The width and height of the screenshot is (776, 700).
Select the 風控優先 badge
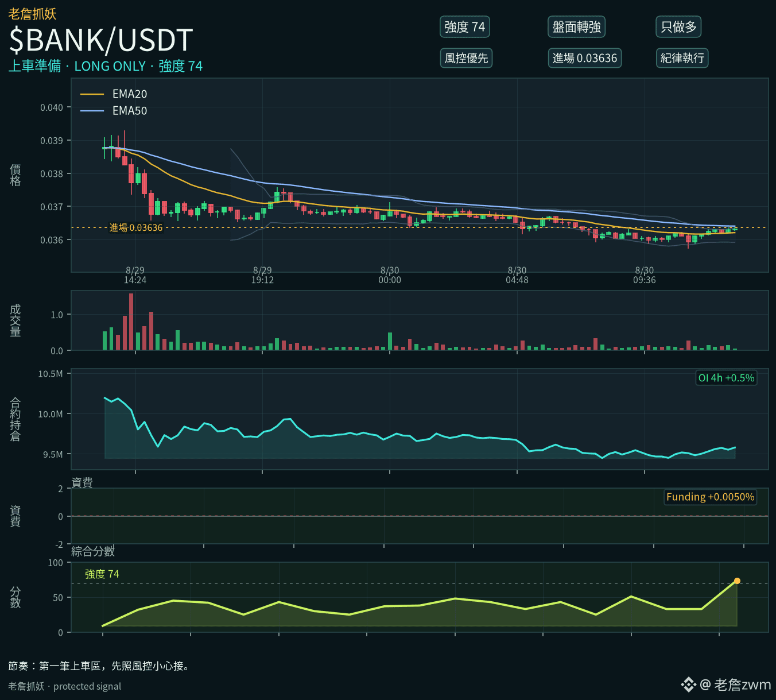click(x=466, y=58)
